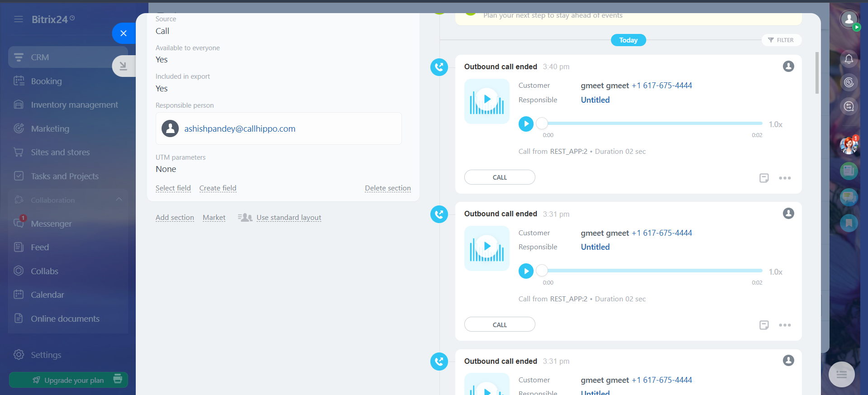This screenshot has height=395, width=868.
Task: Click phone icon of first 3:31 pm call entry
Action: [439, 214]
